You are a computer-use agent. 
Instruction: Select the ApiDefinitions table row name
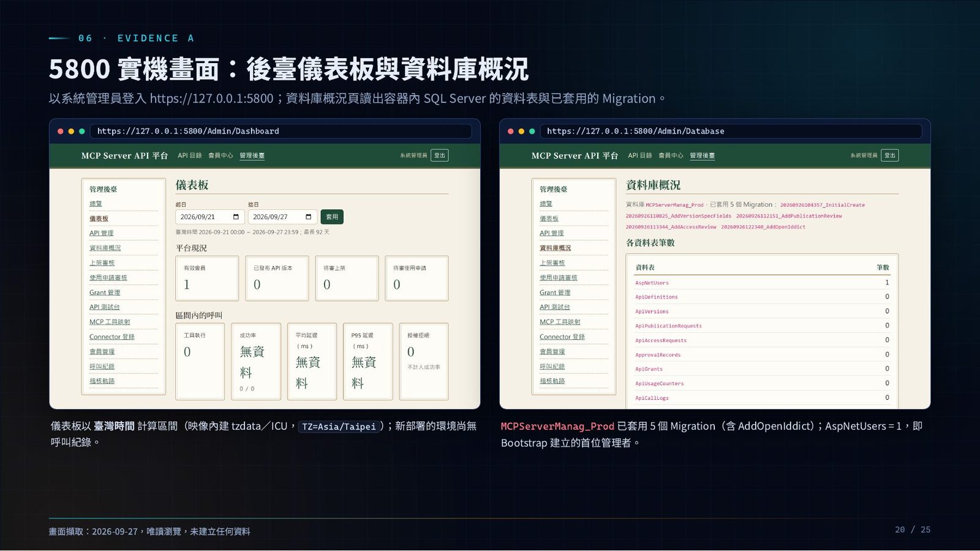point(657,297)
